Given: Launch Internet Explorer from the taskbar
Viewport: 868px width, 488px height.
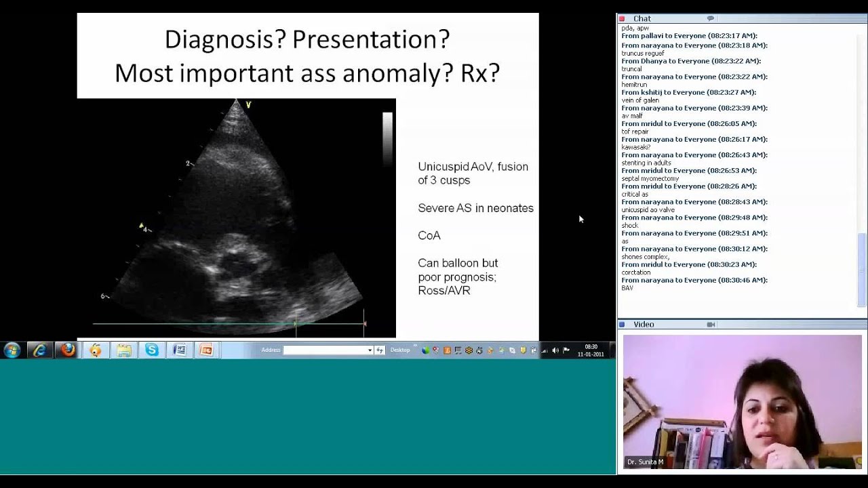Looking at the screenshot, I should [x=40, y=350].
